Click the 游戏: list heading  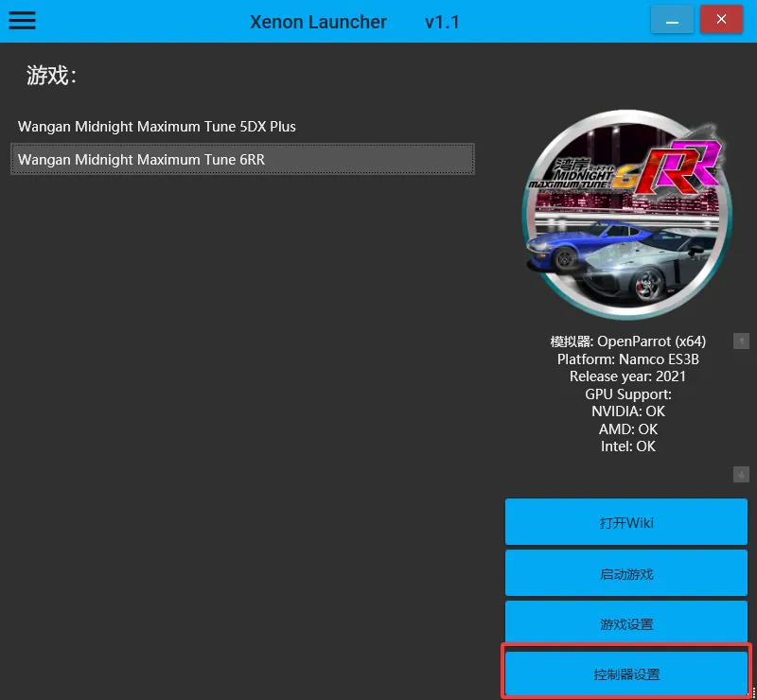click(51, 76)
